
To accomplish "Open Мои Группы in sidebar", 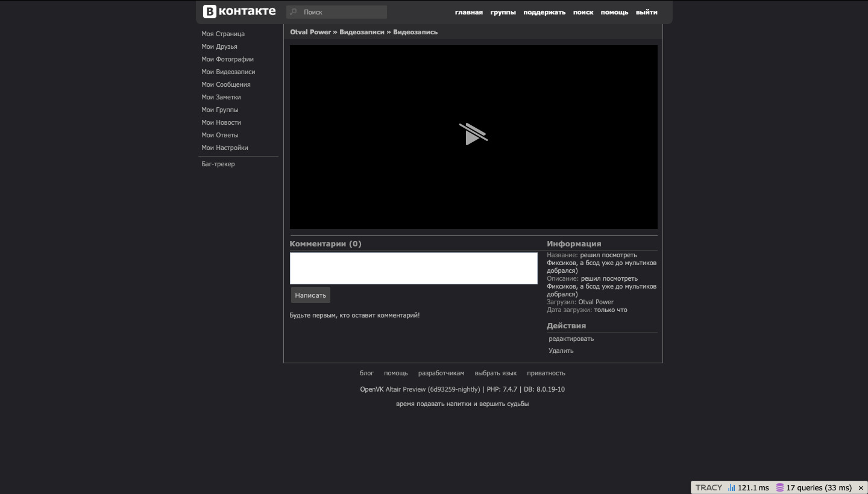I will tap(220, 110).
